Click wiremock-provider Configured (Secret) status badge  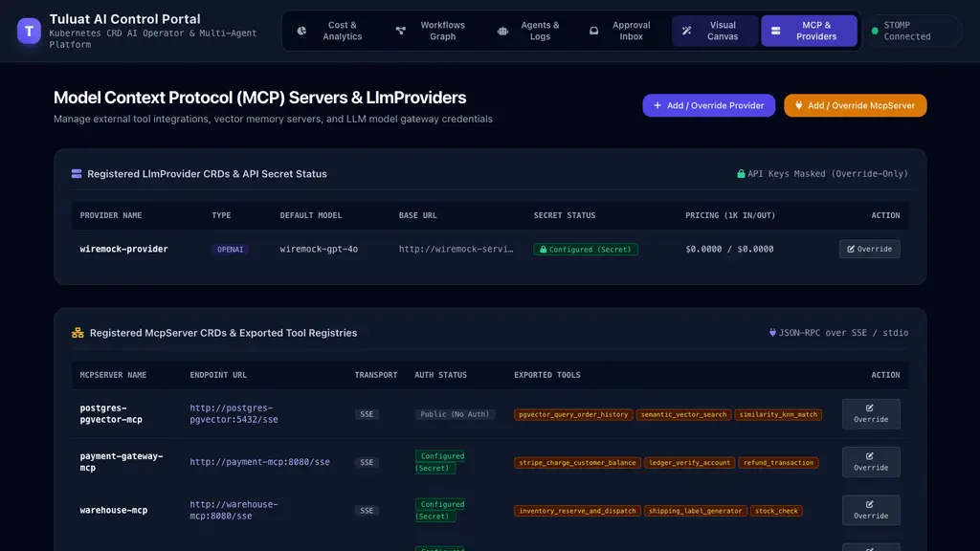586,250
